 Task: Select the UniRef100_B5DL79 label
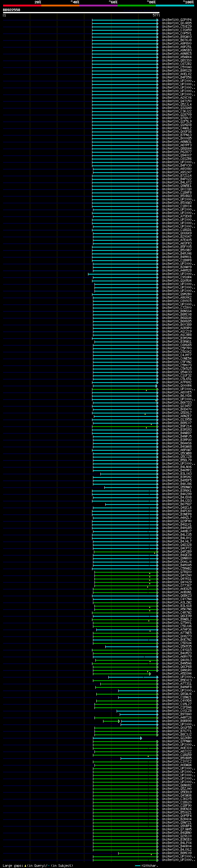177,460
